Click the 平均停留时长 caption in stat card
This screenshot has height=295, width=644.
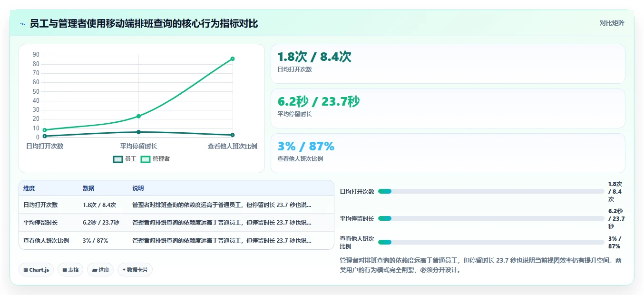point(295,114)
